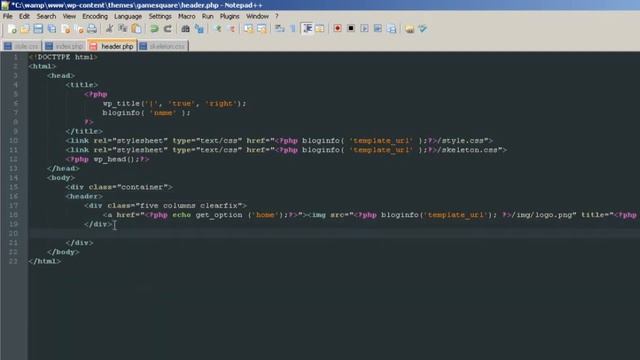Viewport: 640px width, 360px height.
Task: Zoom out using the toolbar icon
Action: click(x=231, y=29)
